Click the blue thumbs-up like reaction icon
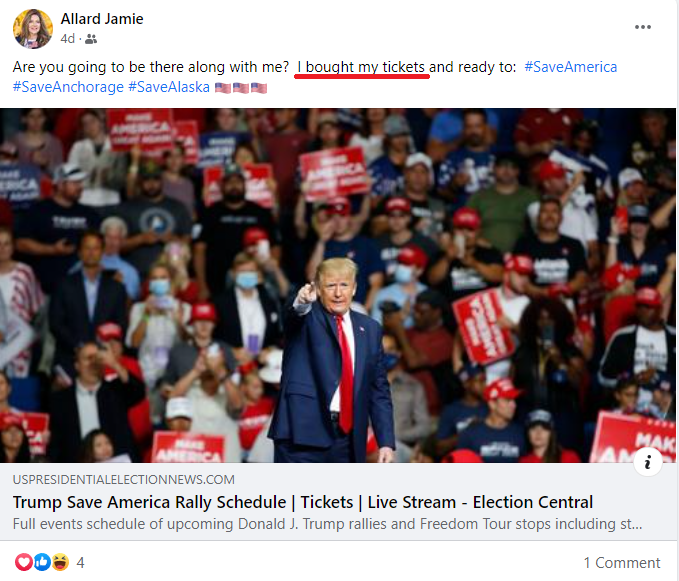The image size is (679, 581). 42,562
